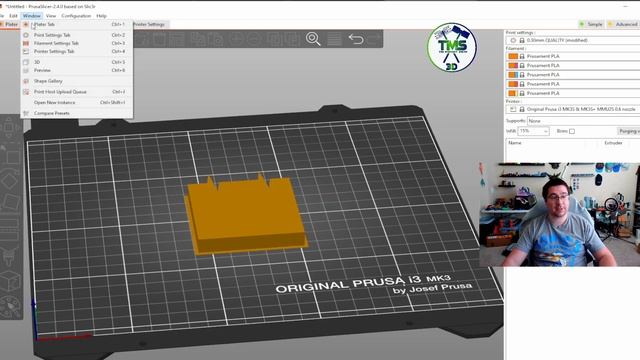640x360 pixels.
Task: Choose Open New Instance
Action: point(77,102)
